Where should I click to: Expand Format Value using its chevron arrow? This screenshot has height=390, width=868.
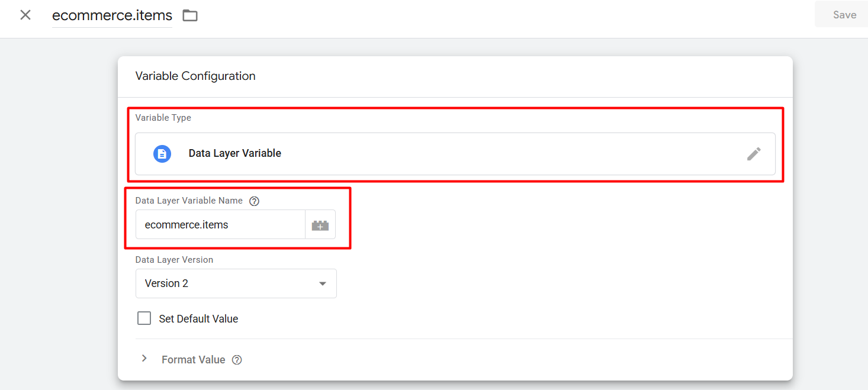point(144,359)
